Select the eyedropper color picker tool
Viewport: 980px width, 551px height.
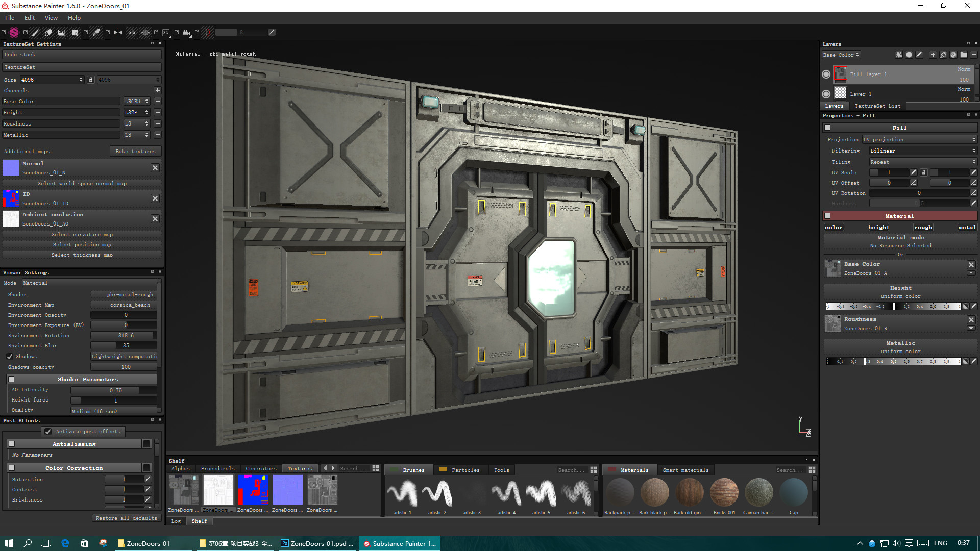(95, 32)
